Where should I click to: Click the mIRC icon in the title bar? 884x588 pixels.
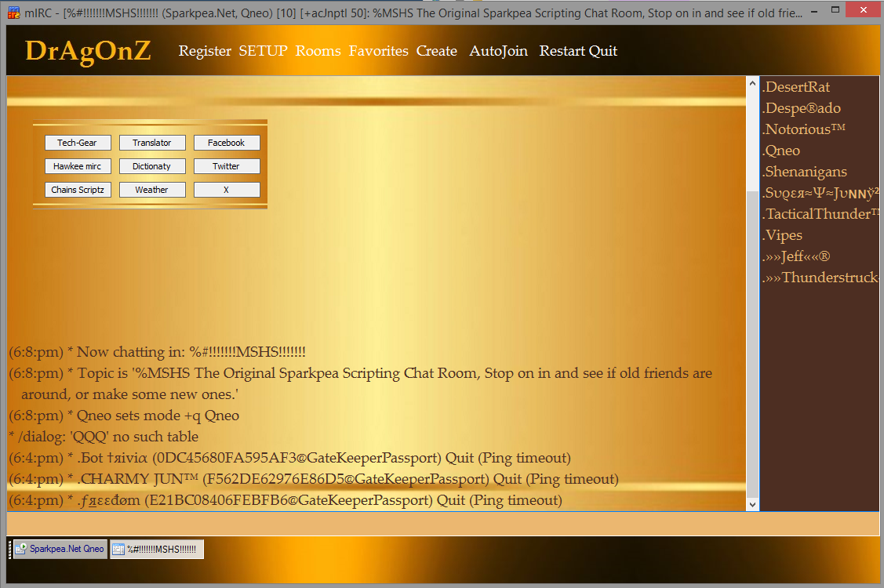13,12
